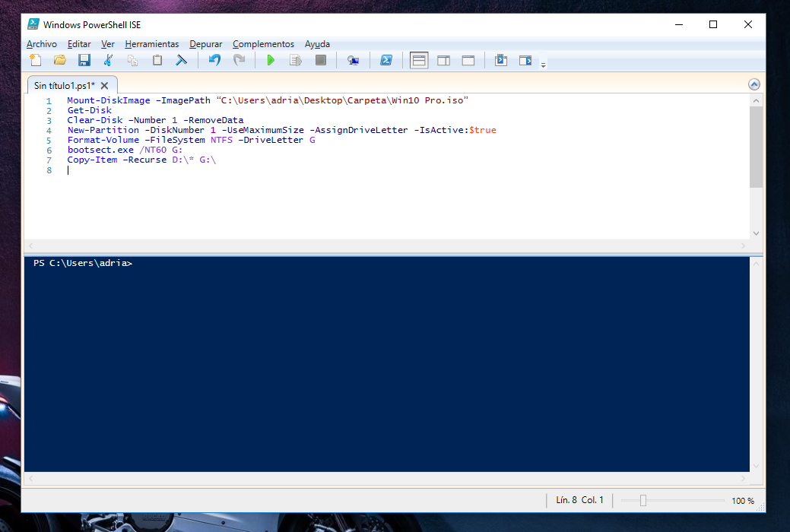Click the Format-Volume command on line 5
The image size is (790, 532).
[103, 140]
